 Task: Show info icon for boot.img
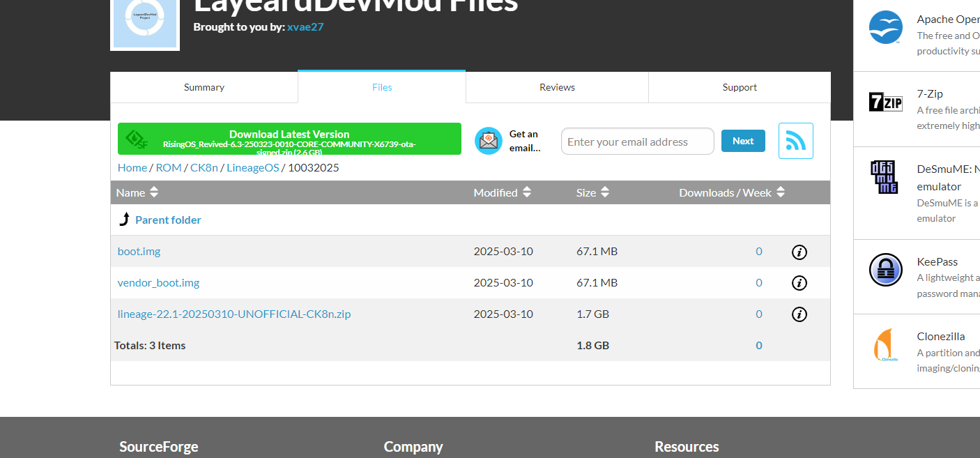click(799, 252)
